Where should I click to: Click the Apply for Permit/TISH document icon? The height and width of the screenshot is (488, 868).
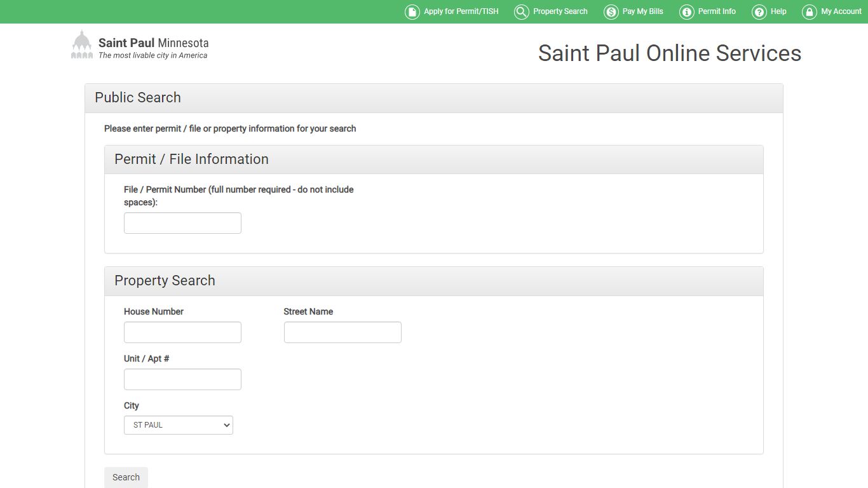[x=412, y=12]
